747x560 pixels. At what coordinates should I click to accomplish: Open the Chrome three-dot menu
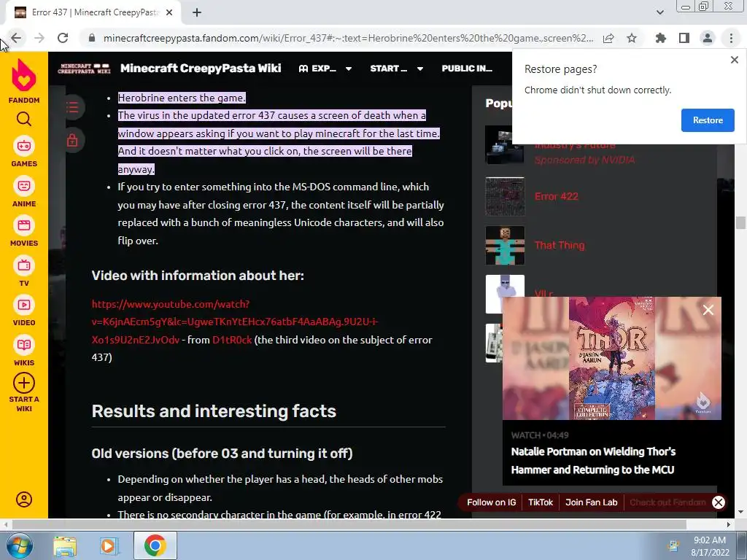coord(731,38)
